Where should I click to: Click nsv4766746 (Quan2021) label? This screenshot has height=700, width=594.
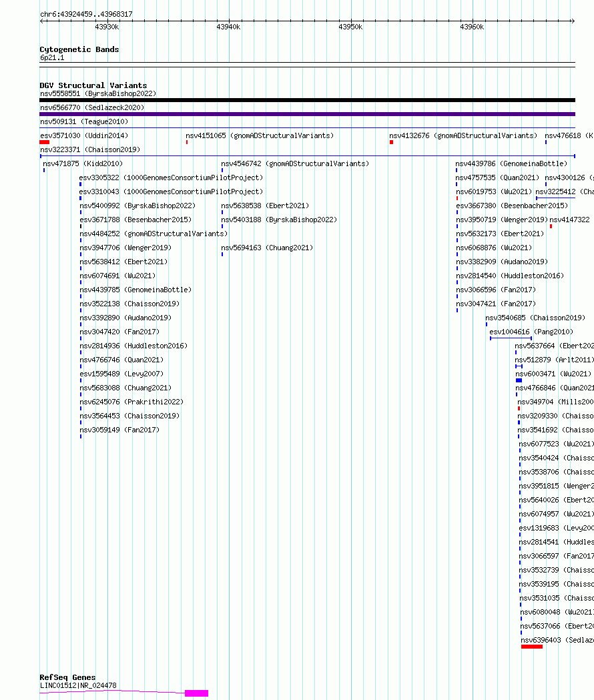pos(121,360)
